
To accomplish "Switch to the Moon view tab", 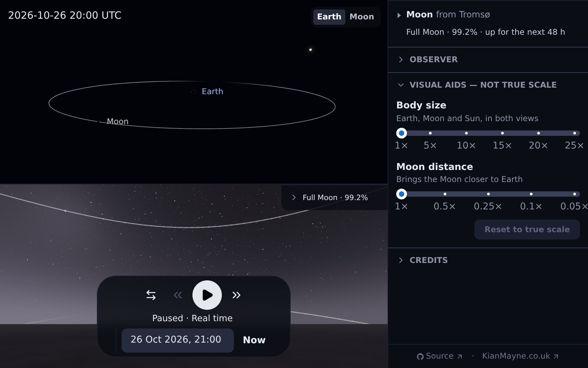I will click(362, 17).
